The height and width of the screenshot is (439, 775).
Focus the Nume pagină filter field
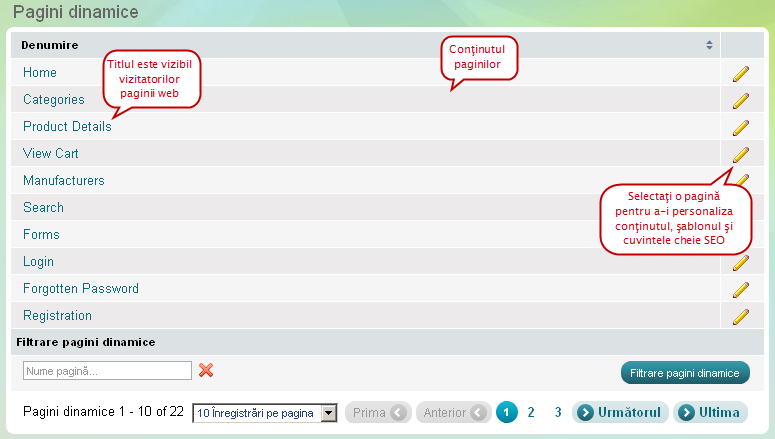107,371
